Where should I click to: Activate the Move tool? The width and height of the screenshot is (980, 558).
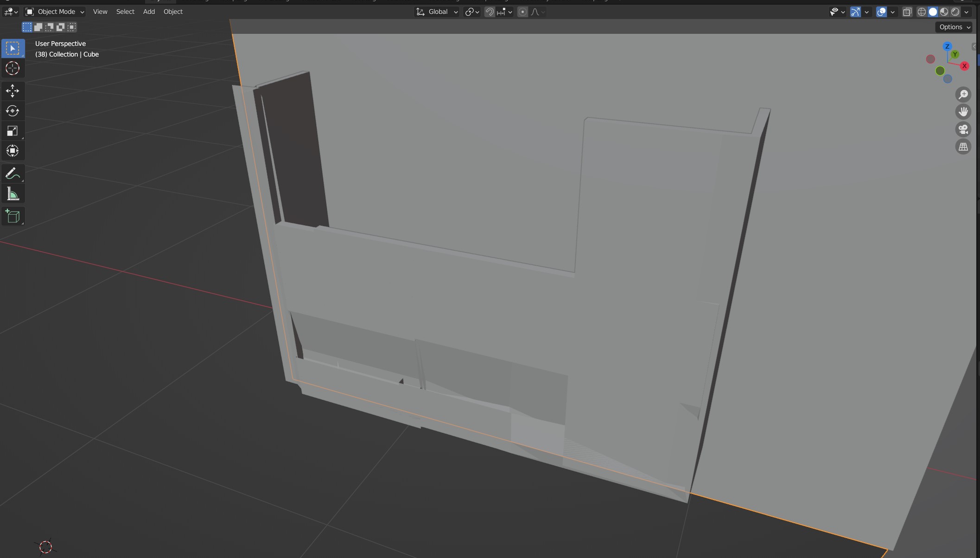[x=13, y=90]
